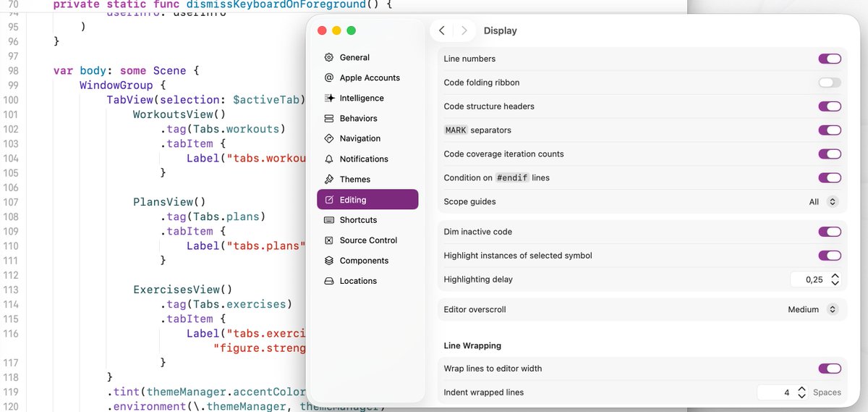Close the settings window with red button

pos(322,30)
